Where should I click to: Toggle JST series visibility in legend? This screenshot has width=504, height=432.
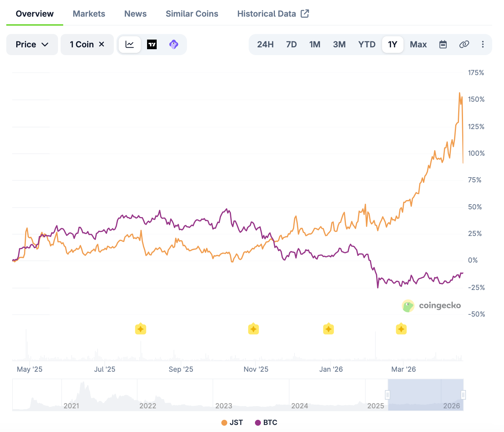tap(232, 422)
